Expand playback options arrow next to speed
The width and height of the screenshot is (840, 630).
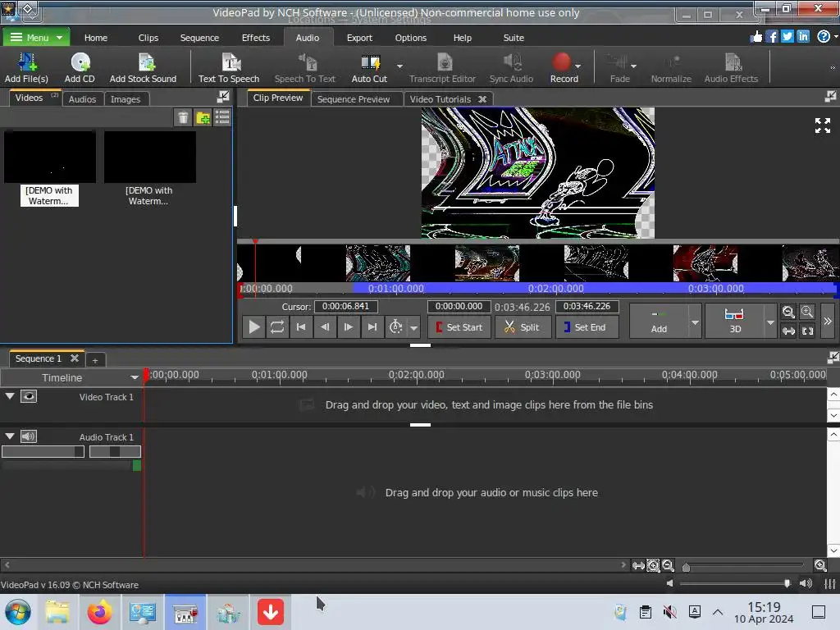click(x=413, y=326)
